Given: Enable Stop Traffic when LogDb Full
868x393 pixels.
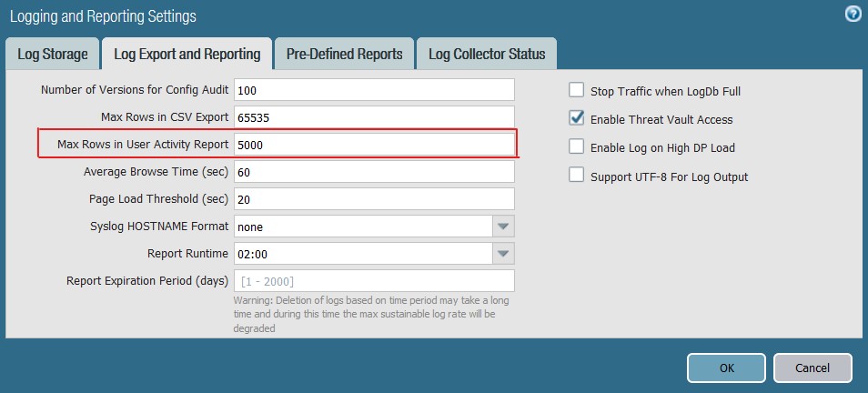Looking at the screenshot, I should 576,90.
